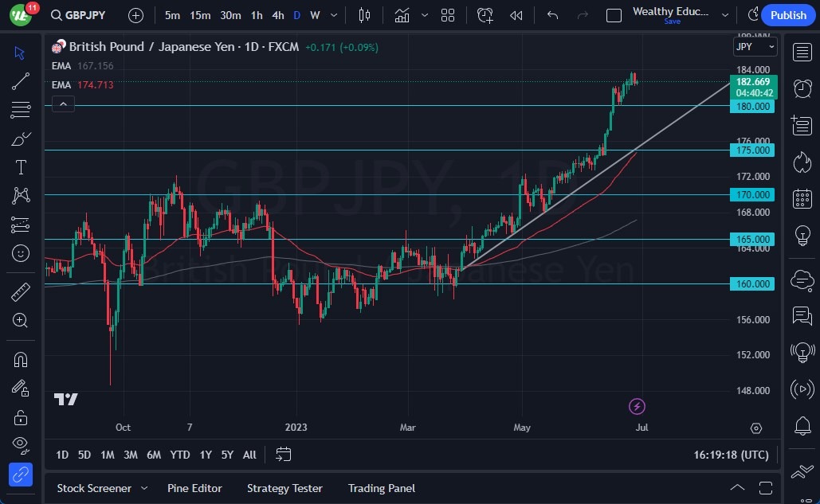
Task: Toggle lock all drawing tools
Action: click(21, 416)
